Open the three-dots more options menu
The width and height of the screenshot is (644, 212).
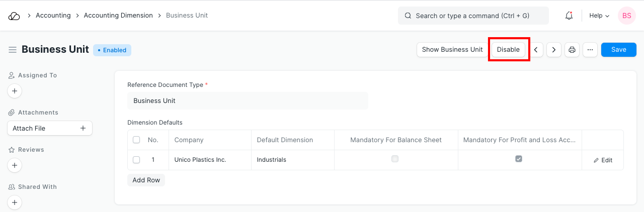(590, 50)
